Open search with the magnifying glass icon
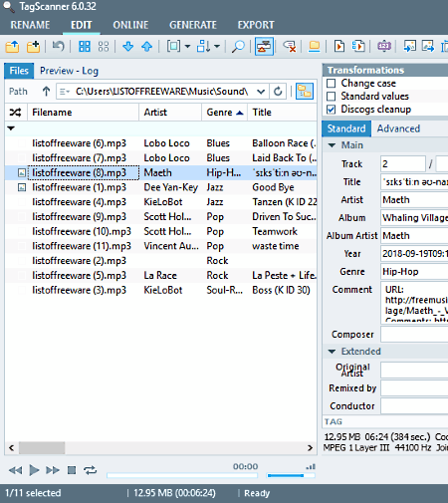The image size is (448, 503). (x=238, y=47)
